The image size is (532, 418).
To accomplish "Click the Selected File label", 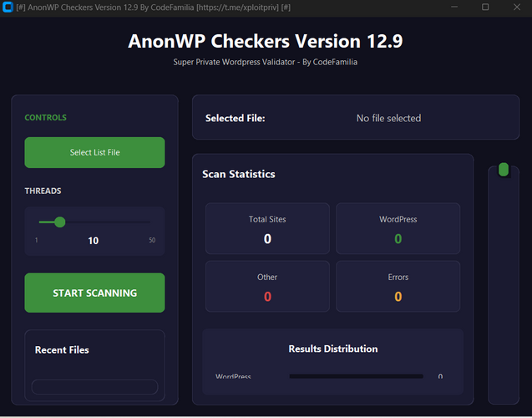I will click(236, 118).
